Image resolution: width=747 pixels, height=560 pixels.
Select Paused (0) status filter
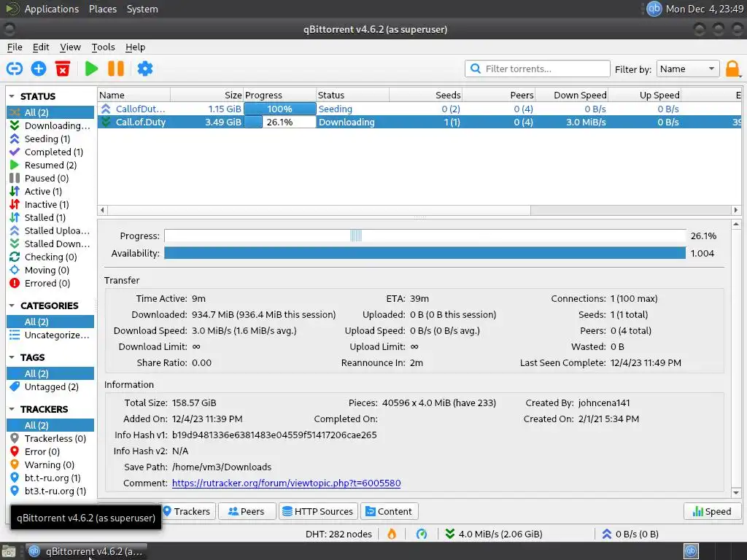click(50, 178)
